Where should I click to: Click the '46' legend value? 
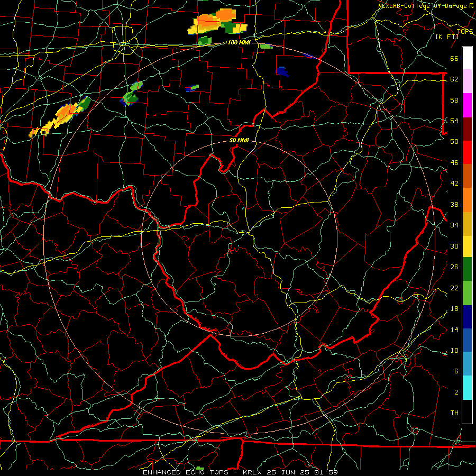(x=454, y=163)
